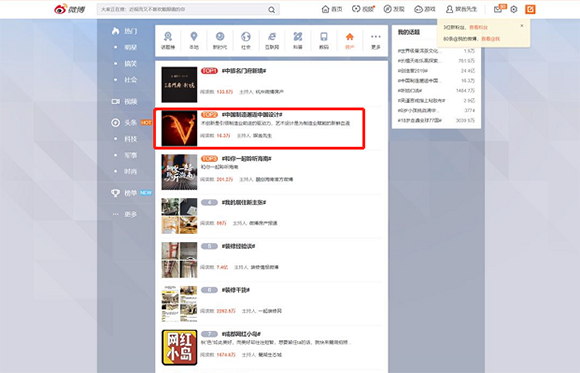Open the 网红小岛 yellow topic thumbnail
Screen dimensions: 580x373
coord(179,347)
